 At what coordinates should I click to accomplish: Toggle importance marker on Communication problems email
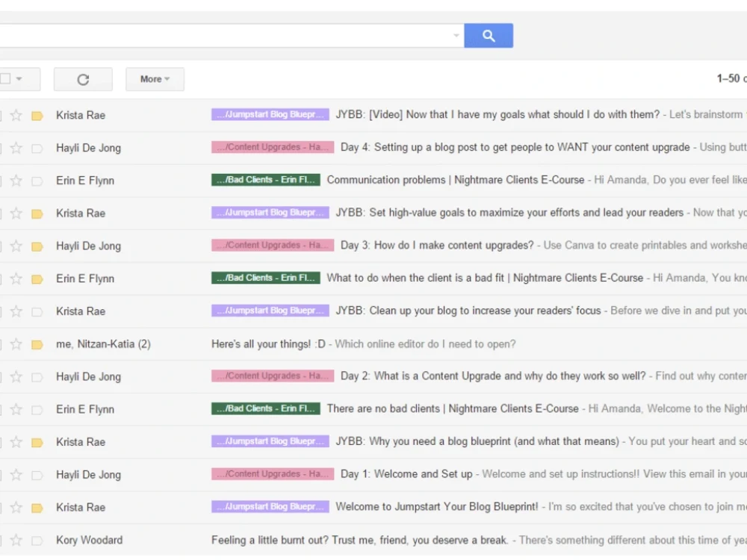click(37, 181)
